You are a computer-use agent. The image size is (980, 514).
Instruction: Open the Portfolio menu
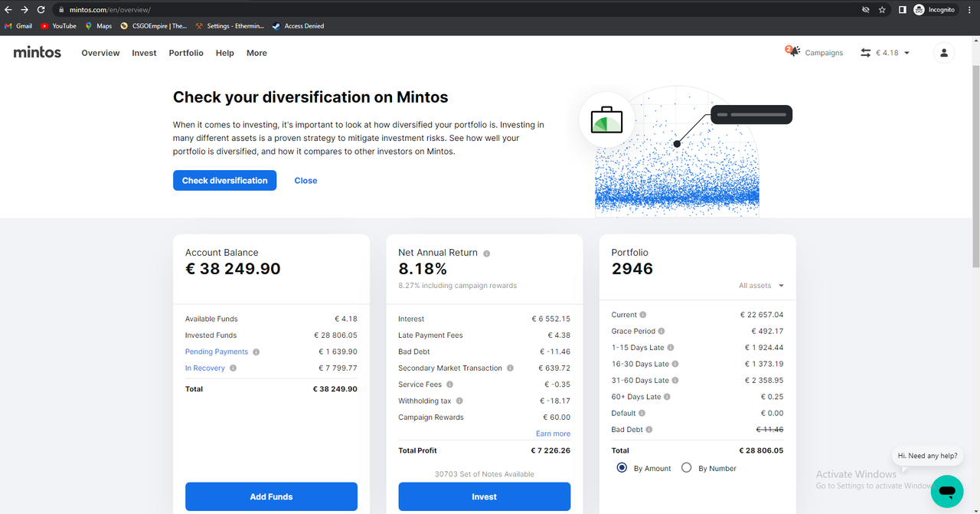coord(186,53)
